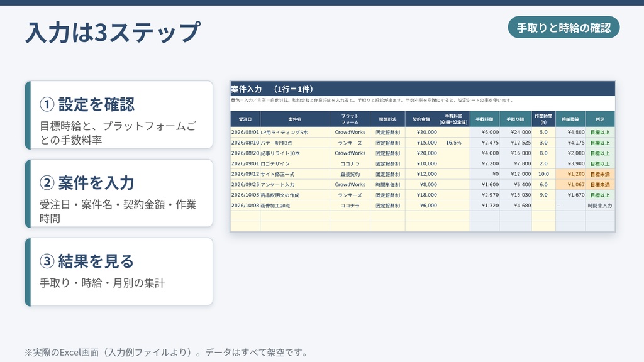
Task: Click the 手数料額 column header
Action: click(485, 119)
